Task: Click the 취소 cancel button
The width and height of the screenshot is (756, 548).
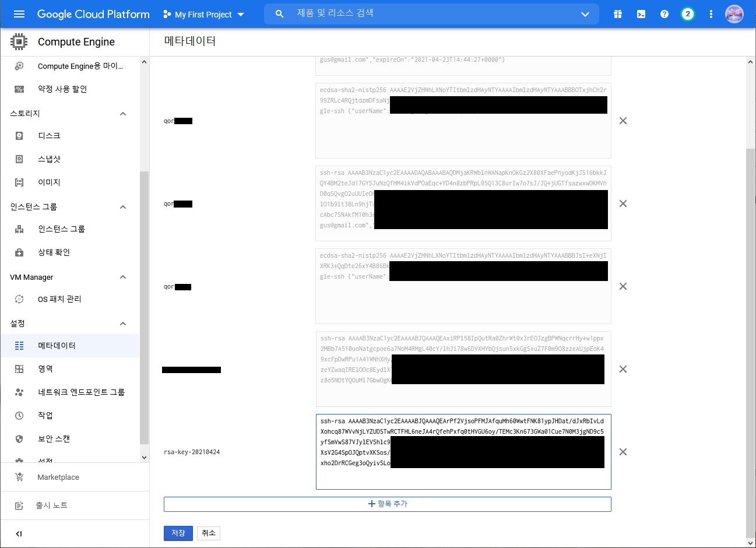Action: coord(209,533)
